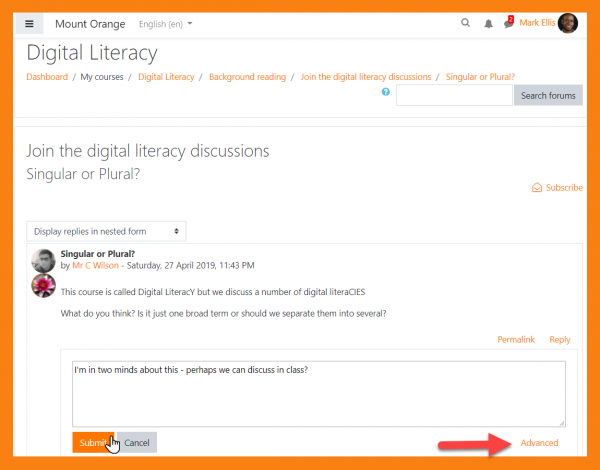This screenshot has width=600, height=470.
Task: Open the notifications bell icon
Action: [489, 23]
